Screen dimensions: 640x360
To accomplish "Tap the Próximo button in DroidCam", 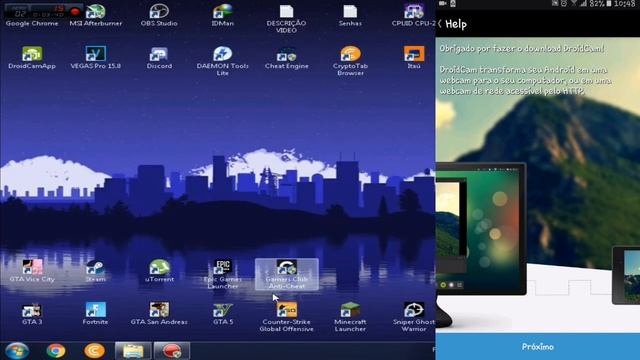I will pyautogui.click(x=538, y=347).
